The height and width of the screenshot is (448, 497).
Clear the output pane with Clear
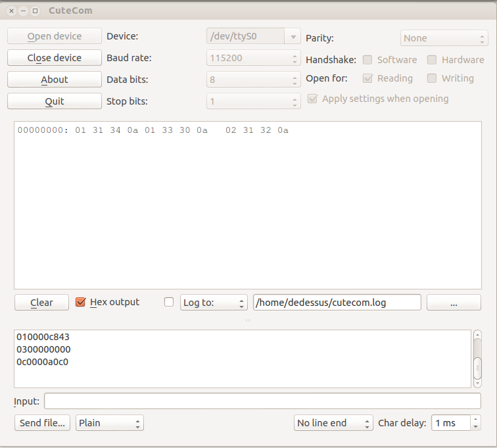click(41, 303)
